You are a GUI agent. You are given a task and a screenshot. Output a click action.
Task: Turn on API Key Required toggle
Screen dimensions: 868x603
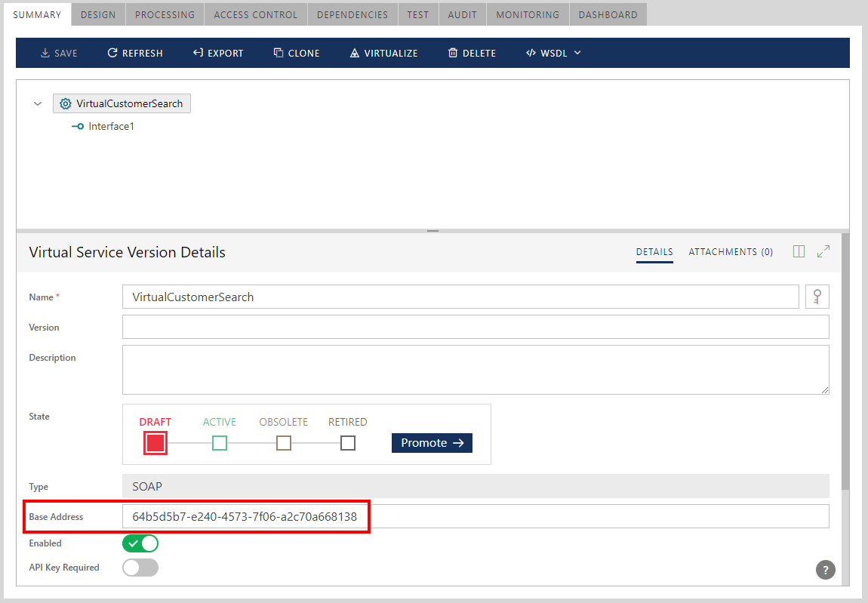point(140,568)
